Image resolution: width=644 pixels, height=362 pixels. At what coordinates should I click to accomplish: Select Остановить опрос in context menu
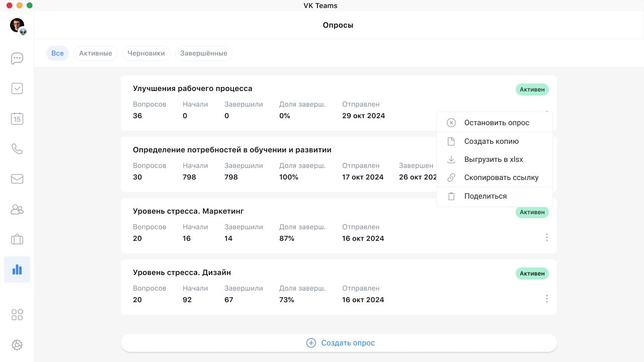(496, 123)
